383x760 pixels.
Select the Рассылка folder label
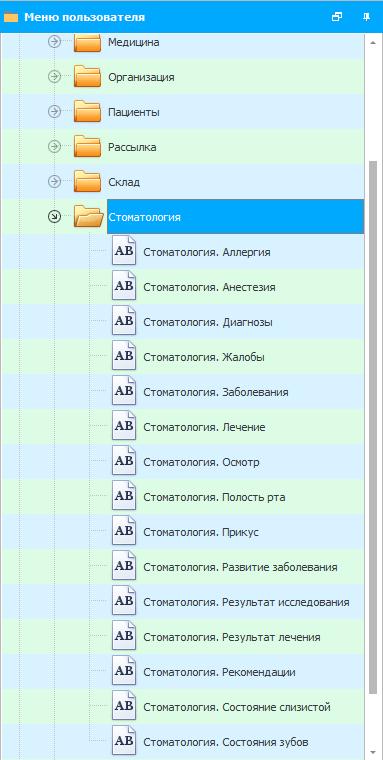pyautogui.click(x=132, y=147)
